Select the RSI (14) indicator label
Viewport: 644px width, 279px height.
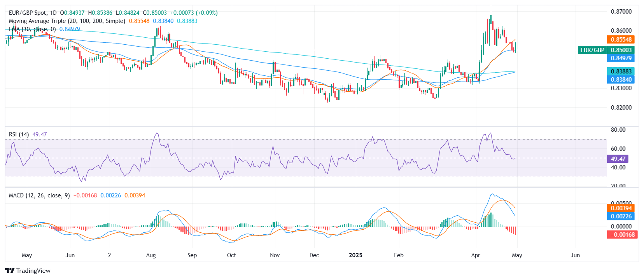tap(19, 134)
